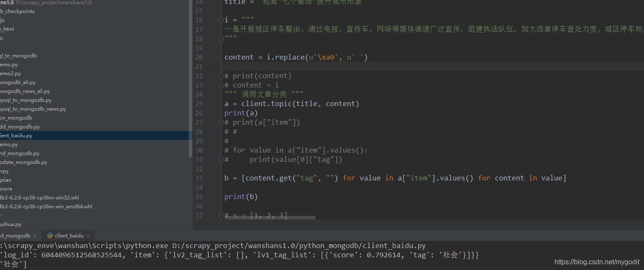Screen dimensions: 644x270
Task: Collapse the comment block fold at line 22
Action: (221, 76)
